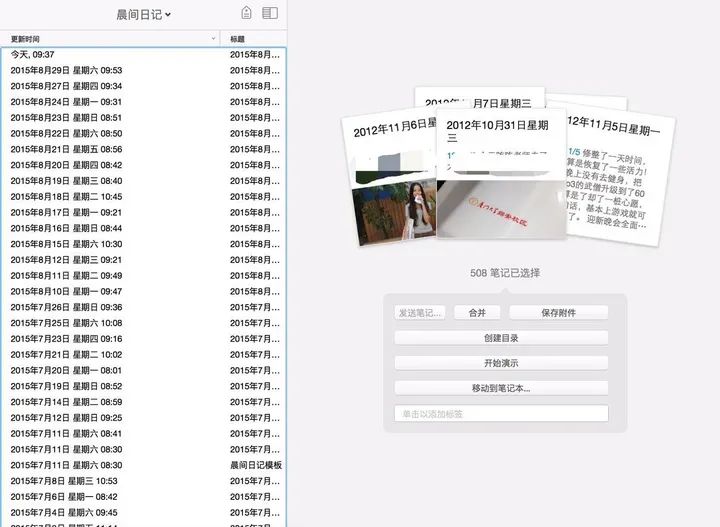Viewport: 720px width, 527px height.
Task: Select row 2015年7月26日 星期日 09:36
Action: pos(144,307)
